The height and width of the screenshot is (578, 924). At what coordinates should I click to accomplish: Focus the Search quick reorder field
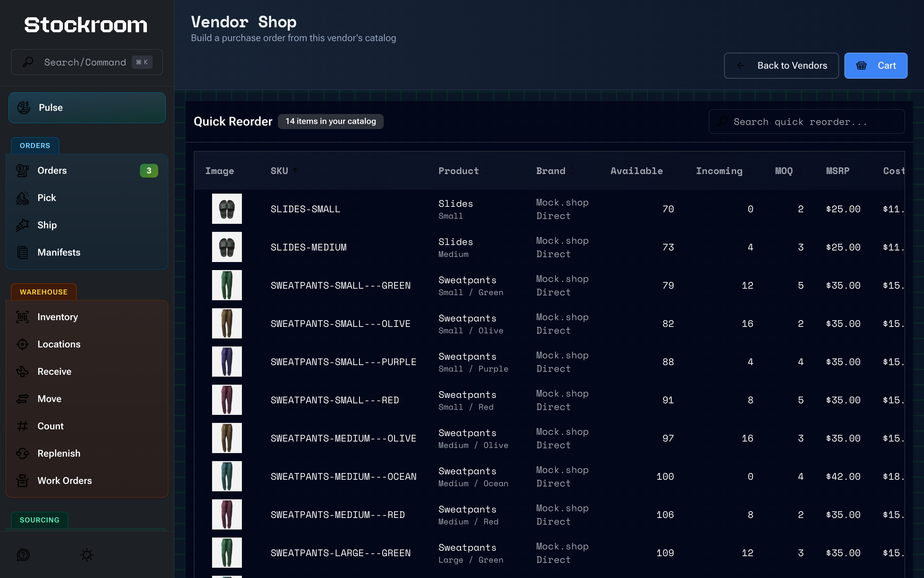806,122
